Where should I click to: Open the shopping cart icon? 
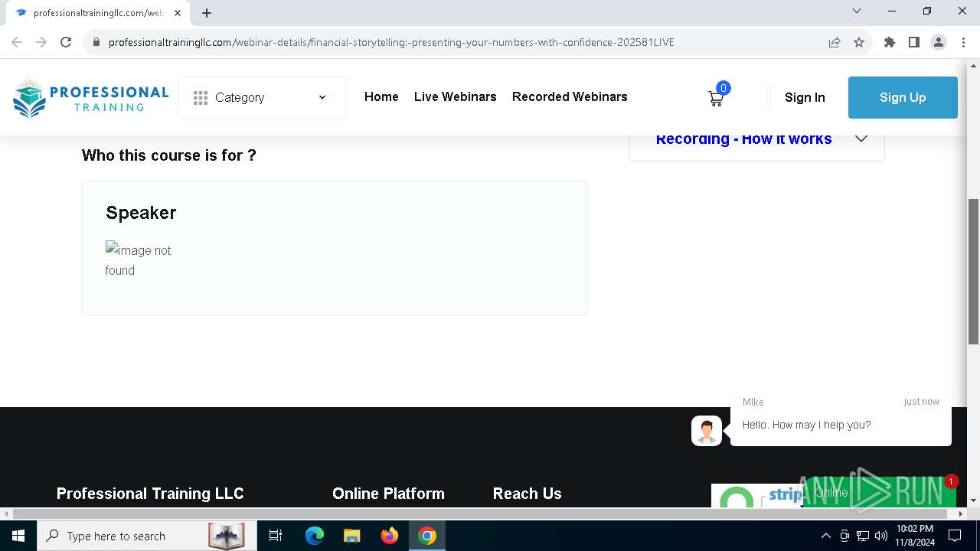click(716, 98)
